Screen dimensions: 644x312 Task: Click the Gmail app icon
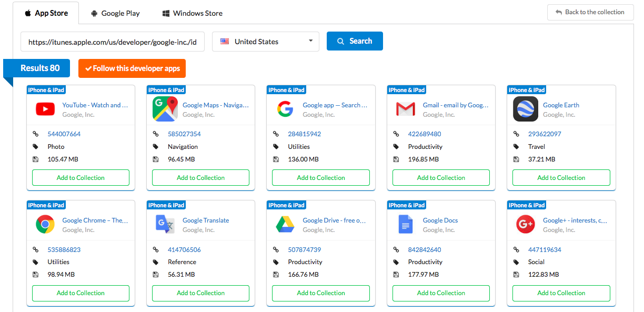point(405,109)
